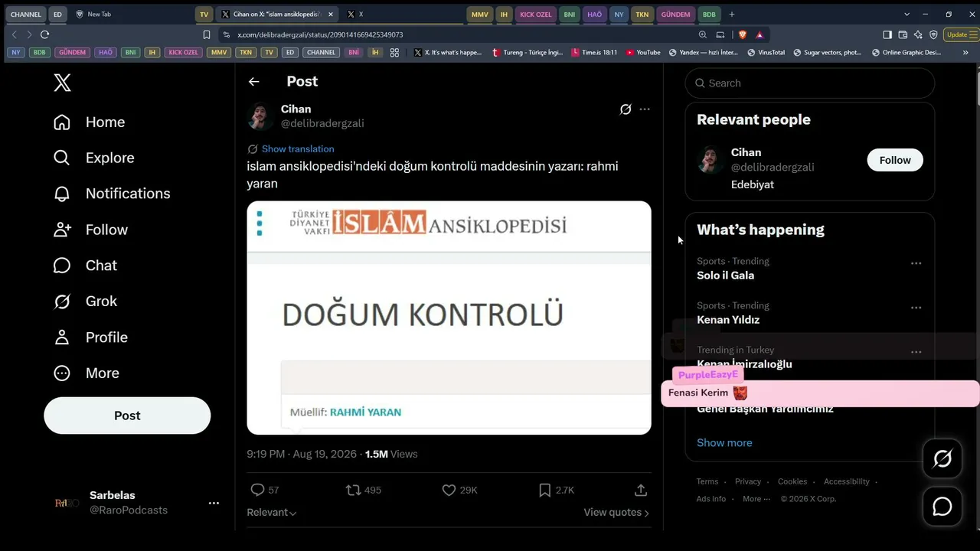980x551 pixels.
Task: Open Brave Rewards triangle icon
Action: (759, 34)
